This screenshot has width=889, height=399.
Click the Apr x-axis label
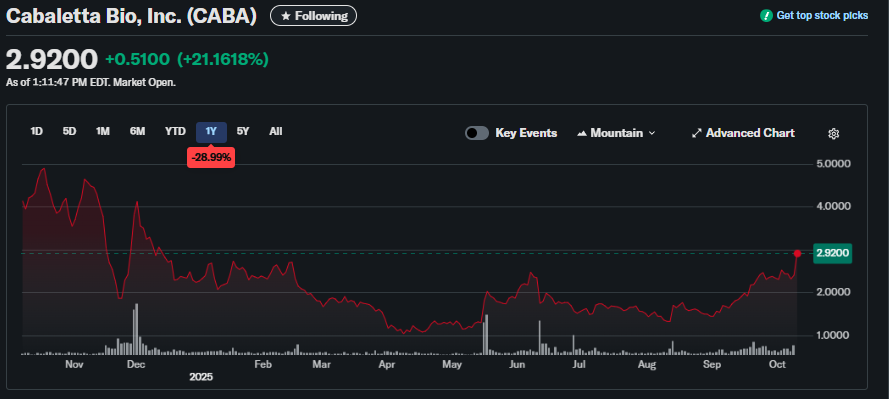(387, 365)
